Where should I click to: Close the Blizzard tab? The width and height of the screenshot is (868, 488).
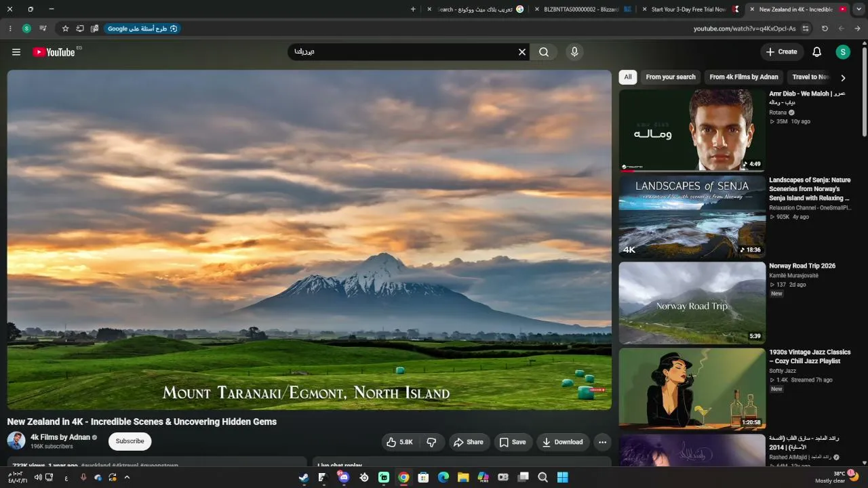pyautogui.click(x=537, y=9)
